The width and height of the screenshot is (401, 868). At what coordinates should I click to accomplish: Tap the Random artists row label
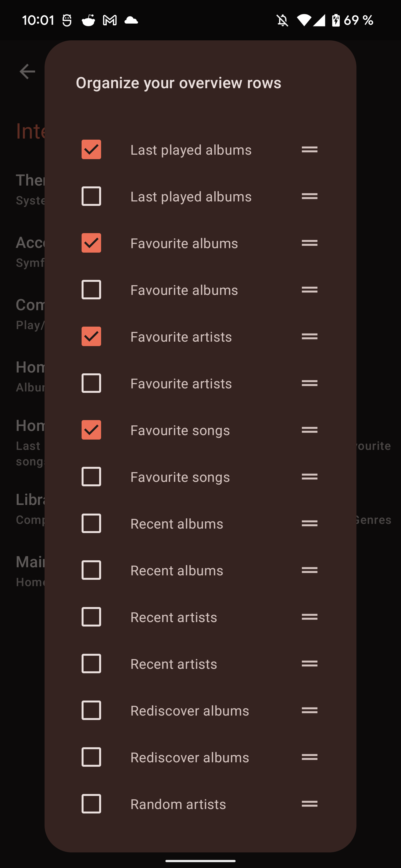pyautogui.click(x=178, y=804)
